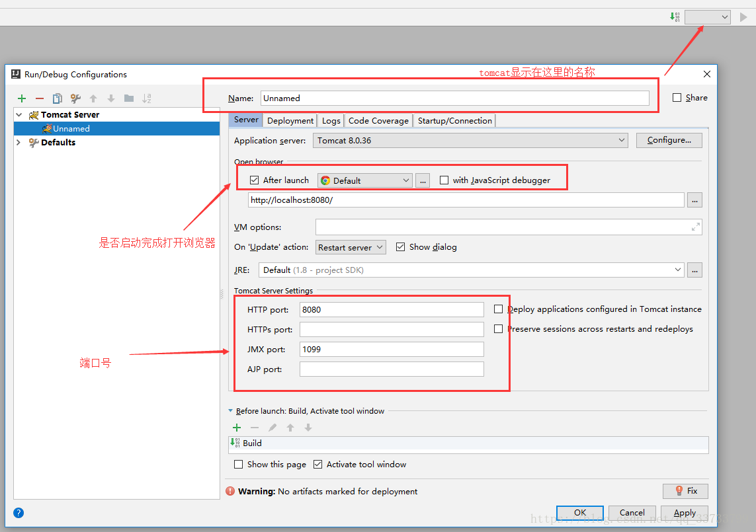The height and width of the screenshot is (532, 756).
Task: Remove before-launch task minus icon
Action: 255,428
